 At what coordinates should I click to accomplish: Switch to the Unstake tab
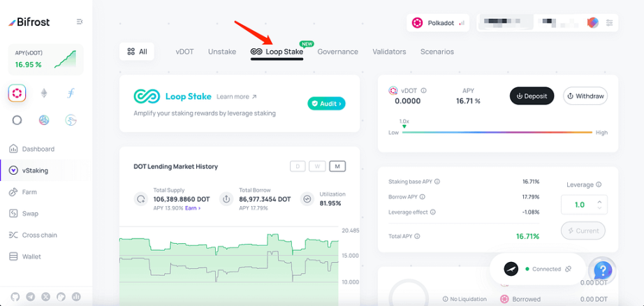(x=222, y=52)
